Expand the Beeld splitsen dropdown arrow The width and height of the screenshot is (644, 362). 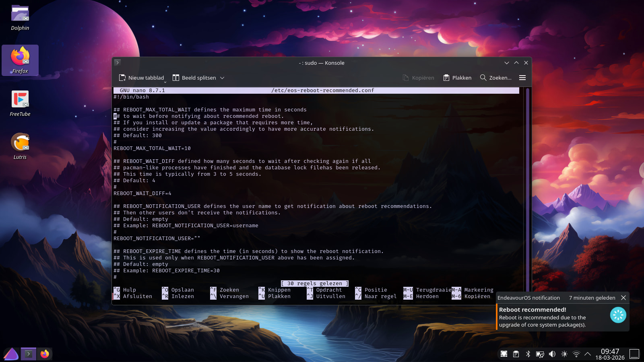click(222, 78)
